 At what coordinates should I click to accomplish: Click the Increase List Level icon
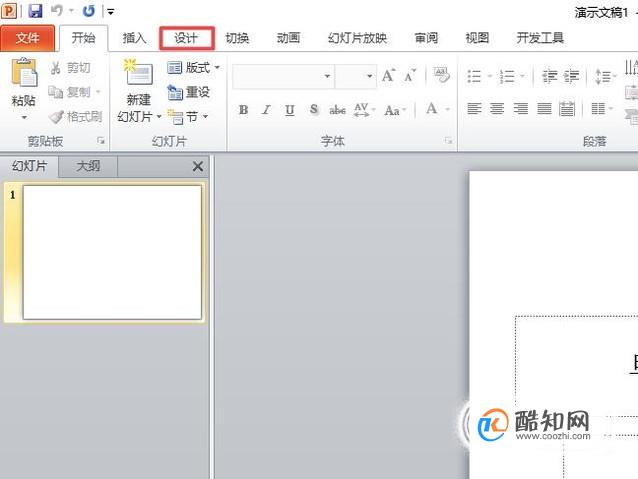[572, 76]
